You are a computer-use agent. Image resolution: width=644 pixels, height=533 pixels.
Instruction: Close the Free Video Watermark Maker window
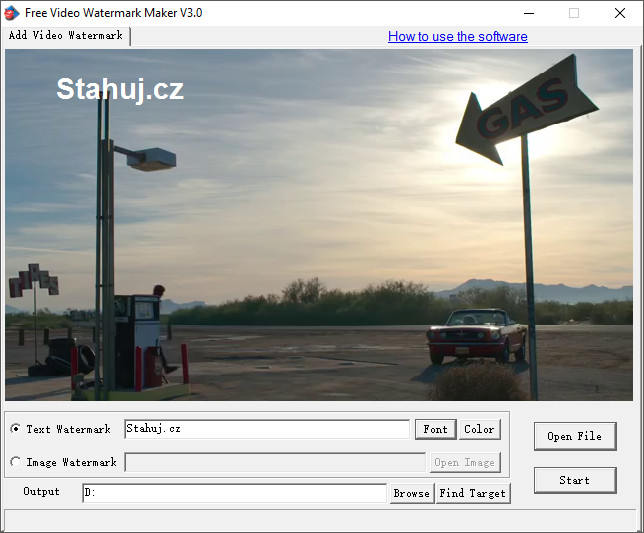620,13
